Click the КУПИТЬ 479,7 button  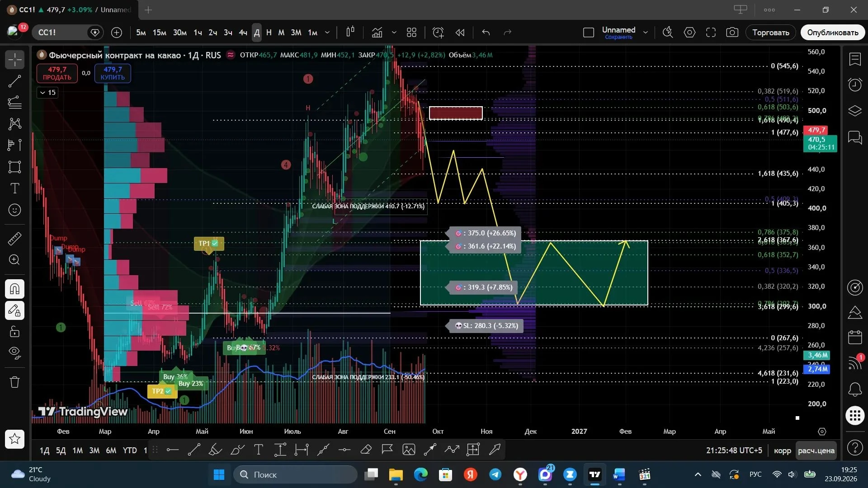[x=113, y=73]
